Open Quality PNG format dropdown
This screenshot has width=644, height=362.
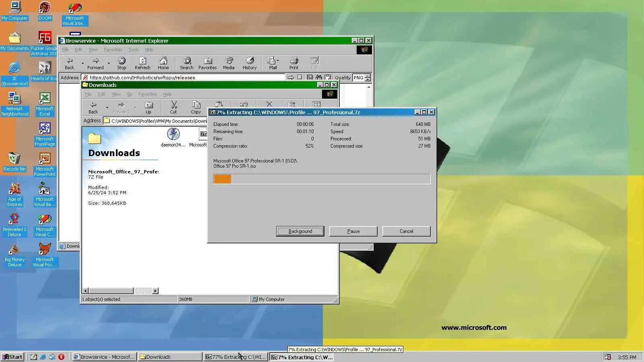coord(367,78)
